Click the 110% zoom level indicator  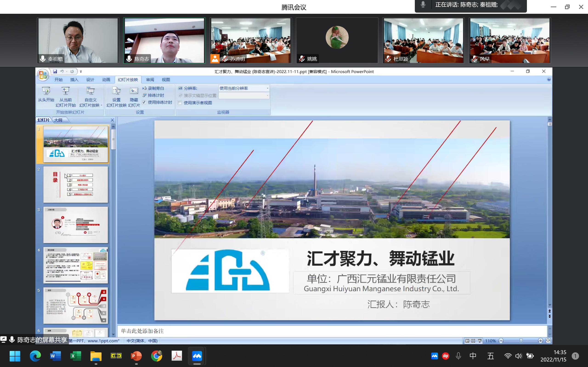tap(491, 341)
